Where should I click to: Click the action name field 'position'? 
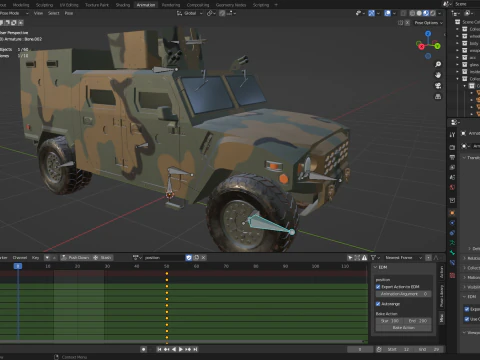pyautogui.click(x=164, y=258)
